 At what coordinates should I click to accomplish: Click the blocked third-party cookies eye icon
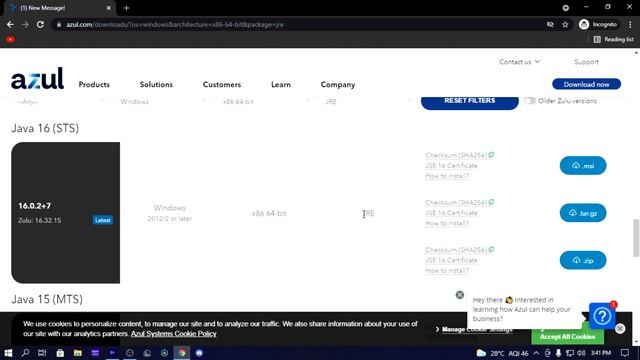tap(550, 24)
